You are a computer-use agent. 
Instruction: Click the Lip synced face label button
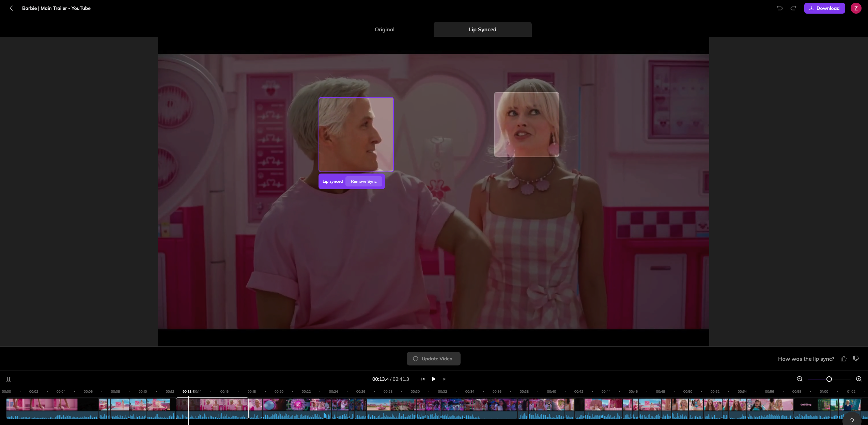pyautogui.click(x=333, y=181)
